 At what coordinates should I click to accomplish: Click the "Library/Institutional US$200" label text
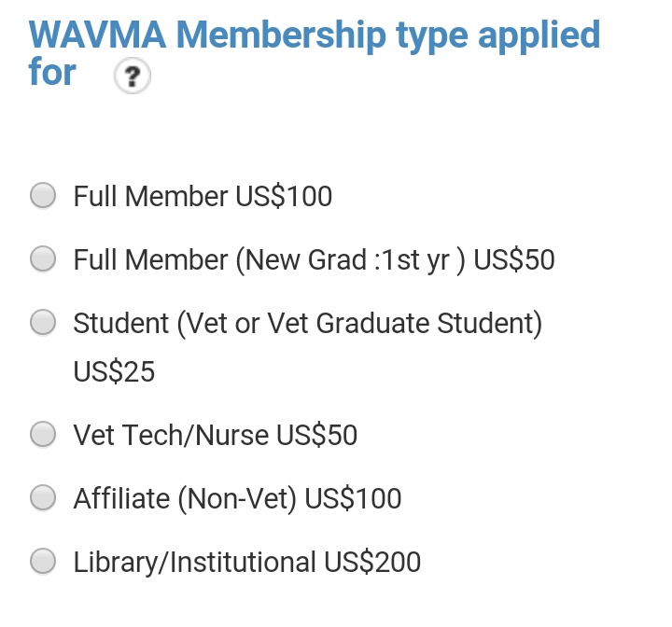(246, 562)
